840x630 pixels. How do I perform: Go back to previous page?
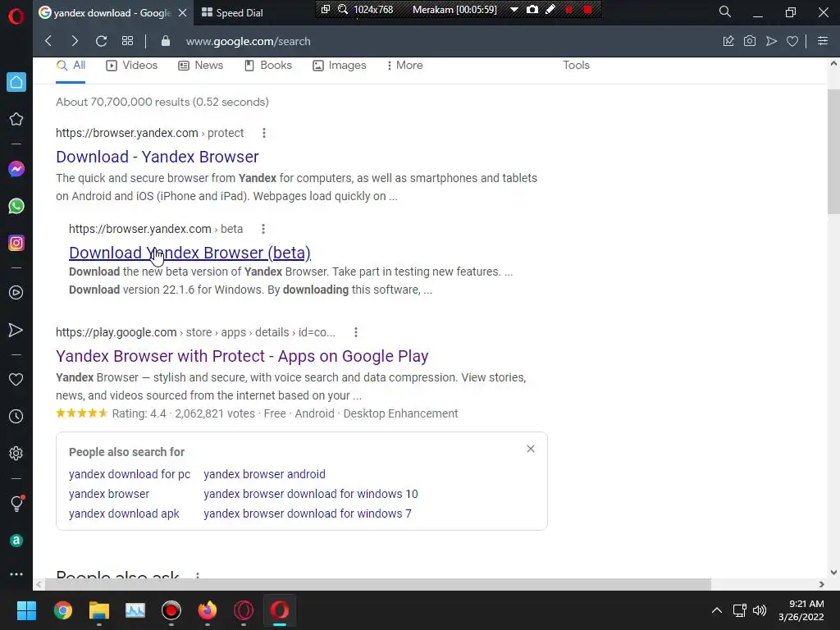[x=48, y=41]
